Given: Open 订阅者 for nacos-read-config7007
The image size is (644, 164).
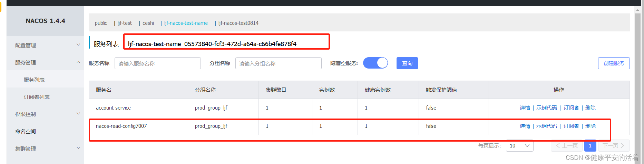Looking at the screenshot, I should (571, 126).
